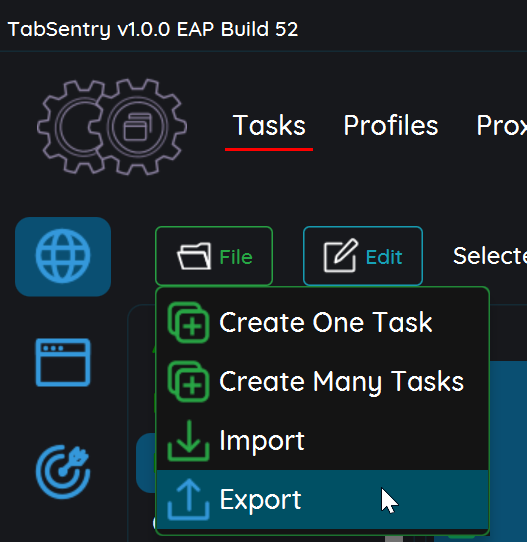Click the pencil-on-square icon in Edit button
Image resolution: width=527 pixels, height=542 pixels.
tap(341, 256)
